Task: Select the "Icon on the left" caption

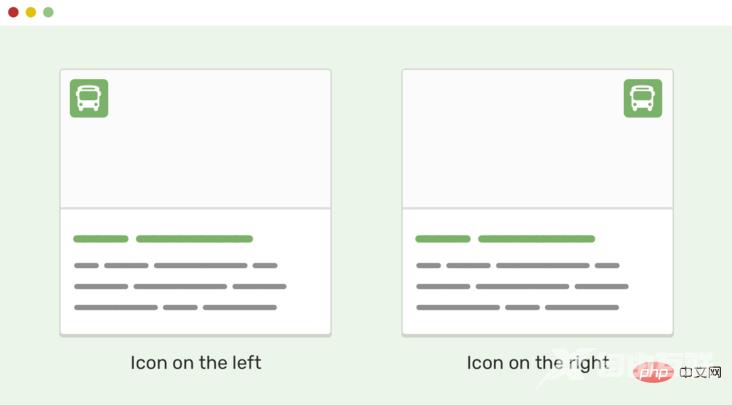Action: 195,362
